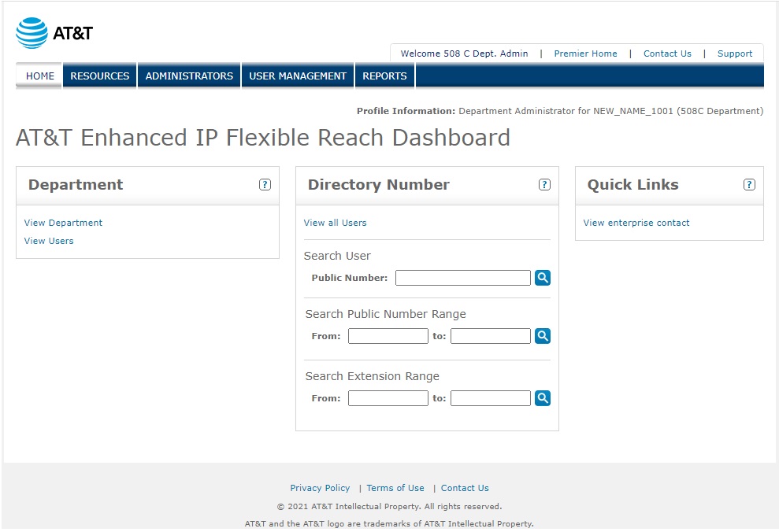Click the Directory Number panel title
779x532 pixels.
click(x=379, y=185)
